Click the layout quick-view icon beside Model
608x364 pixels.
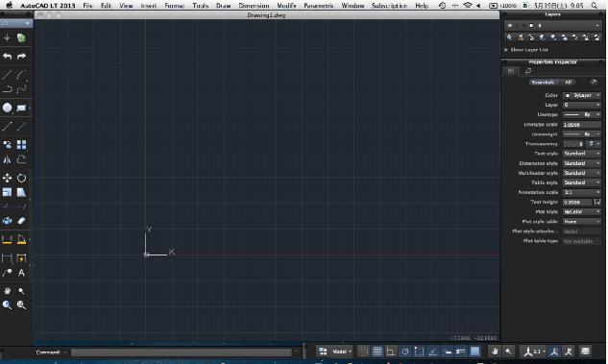[x=323, y=352]
